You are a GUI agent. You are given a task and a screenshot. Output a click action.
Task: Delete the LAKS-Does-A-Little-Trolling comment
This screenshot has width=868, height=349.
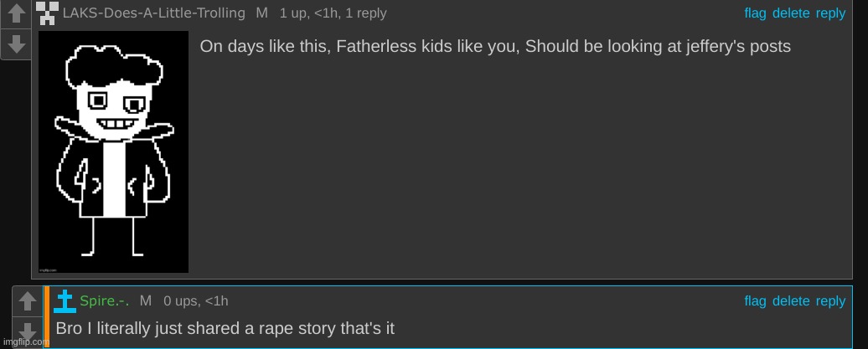coord(791,13)
